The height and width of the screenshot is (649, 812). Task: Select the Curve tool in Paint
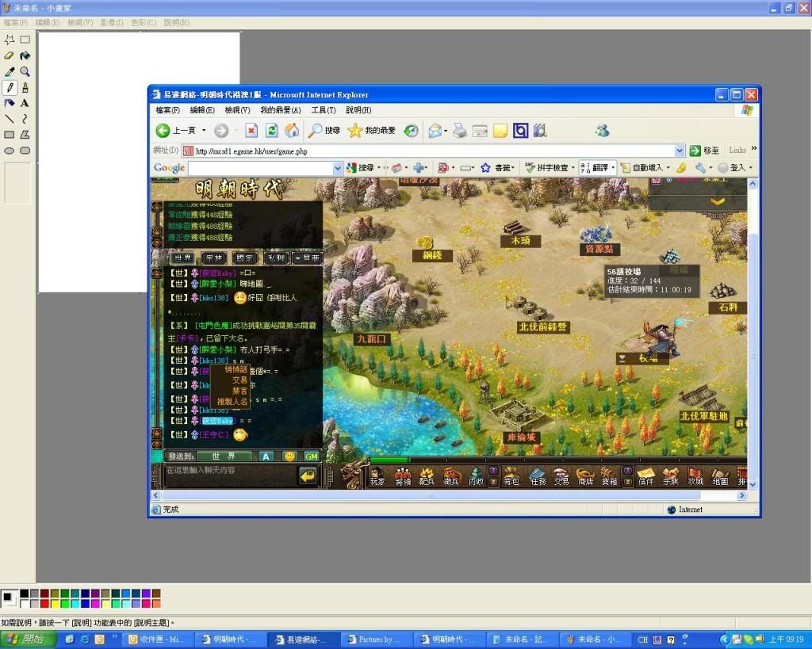click(x=25, y=119)
